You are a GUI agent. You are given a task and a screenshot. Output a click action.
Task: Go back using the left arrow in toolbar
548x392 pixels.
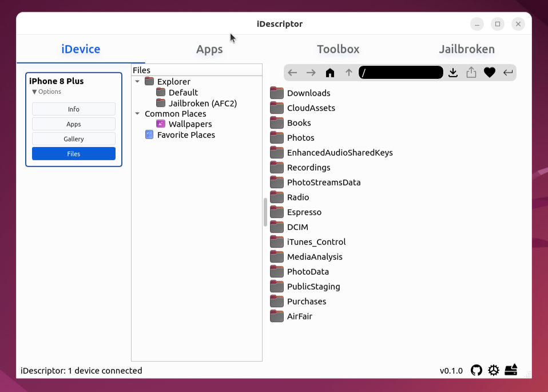[x=292, y=72]
